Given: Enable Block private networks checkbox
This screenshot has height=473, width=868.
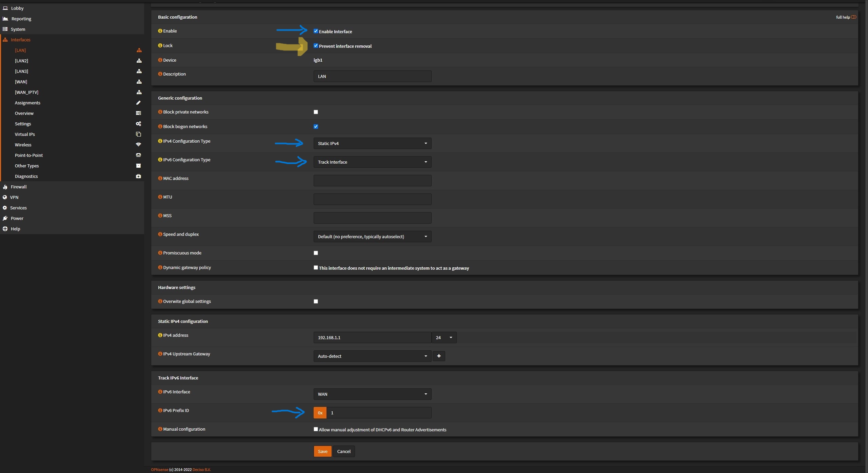Looking at the screenshot, I should pos(316,112).
